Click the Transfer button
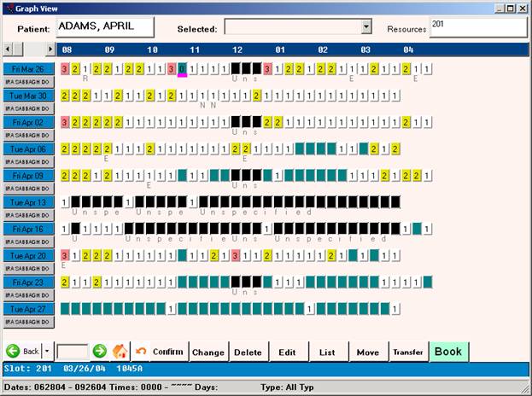 point(406,352)
